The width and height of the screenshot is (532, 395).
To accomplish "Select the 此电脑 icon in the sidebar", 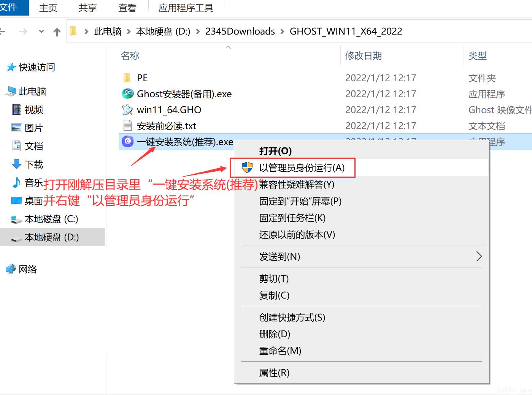I will [x=12, y=91].
